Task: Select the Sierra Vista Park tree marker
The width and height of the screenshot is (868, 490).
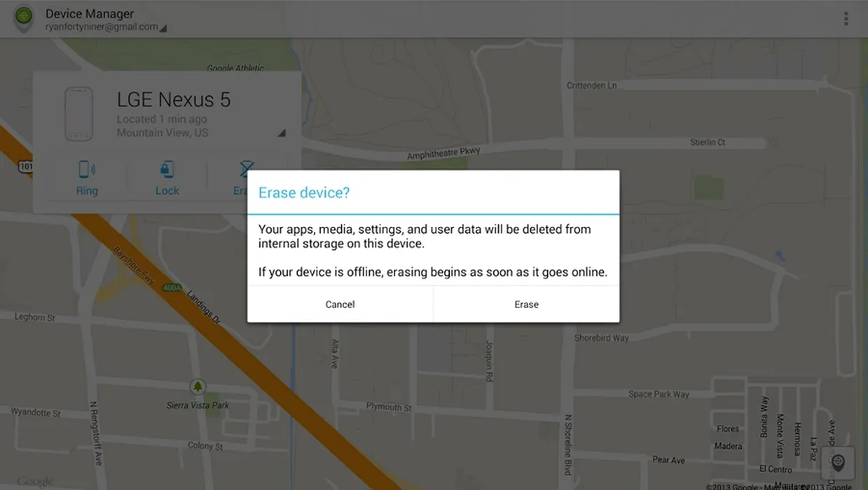Action: [198, 386]
